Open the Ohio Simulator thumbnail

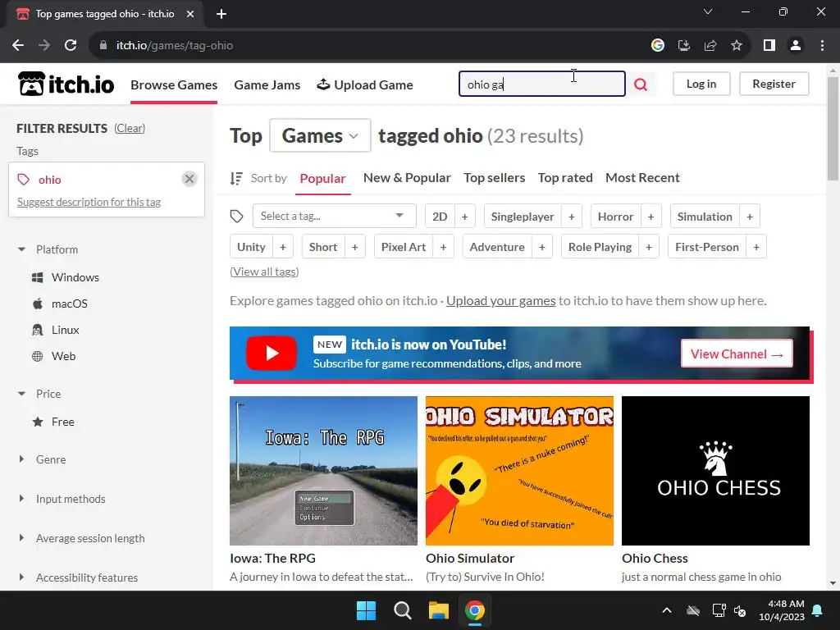[x=519, y=471]
